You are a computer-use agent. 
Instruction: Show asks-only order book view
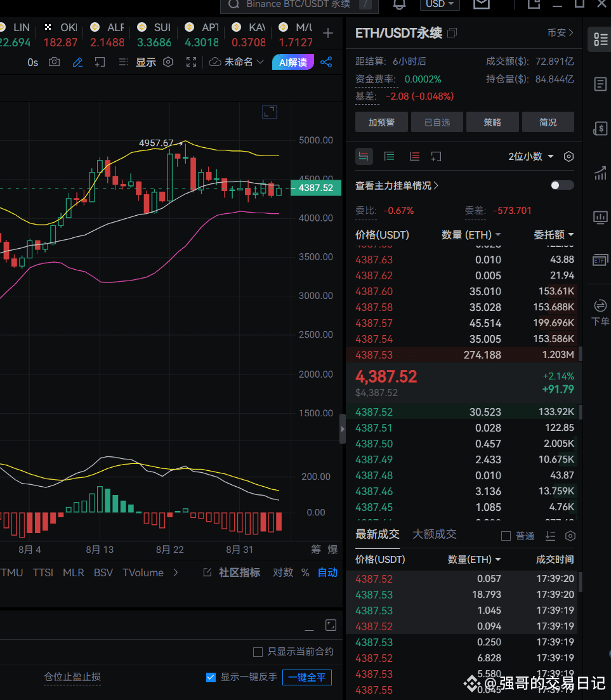414,156
